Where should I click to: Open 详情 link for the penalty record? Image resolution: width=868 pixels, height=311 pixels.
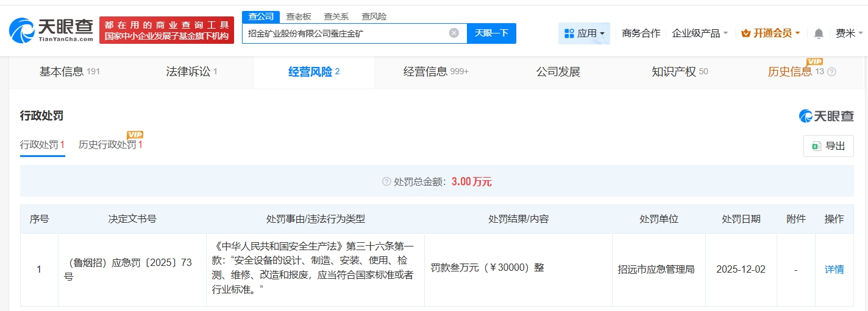[834, 269]
